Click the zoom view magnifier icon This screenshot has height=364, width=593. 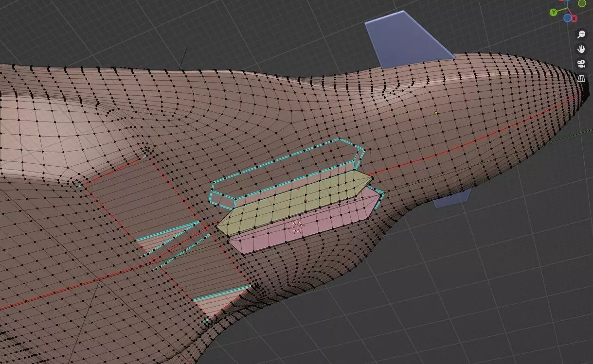[x=581, y=34]
